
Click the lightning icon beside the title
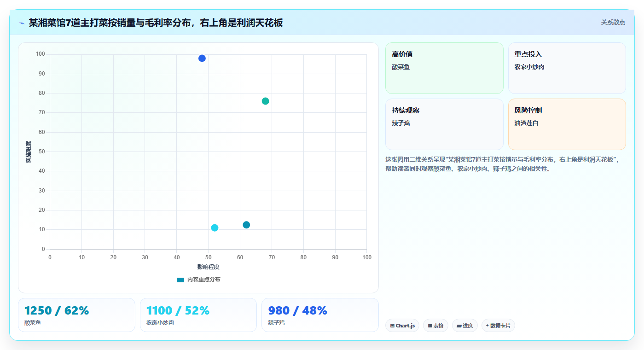[22, 23]
